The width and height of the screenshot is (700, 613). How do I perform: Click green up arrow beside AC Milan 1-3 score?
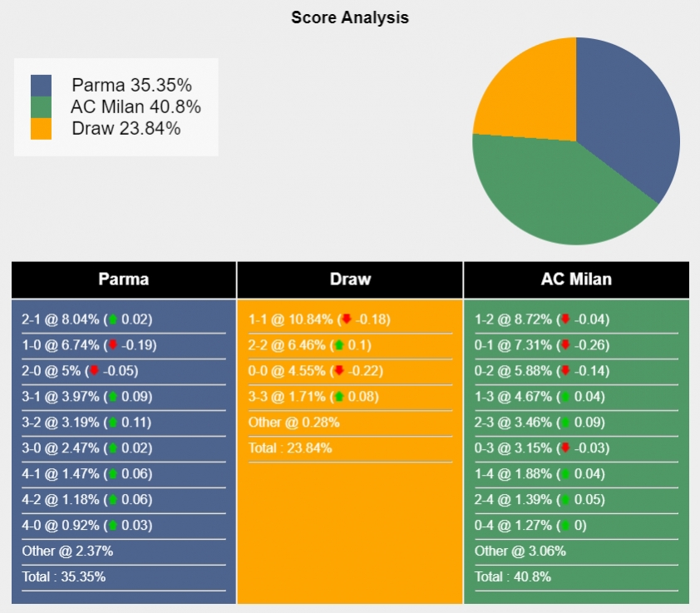tap(565, 396)
